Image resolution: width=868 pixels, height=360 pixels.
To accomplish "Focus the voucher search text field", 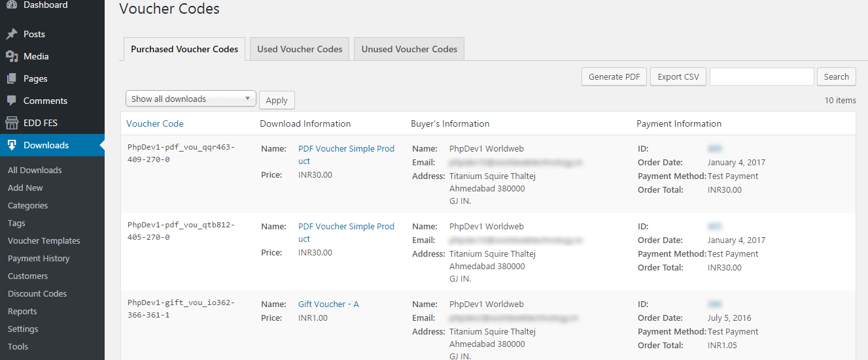I will click(761, 76).
